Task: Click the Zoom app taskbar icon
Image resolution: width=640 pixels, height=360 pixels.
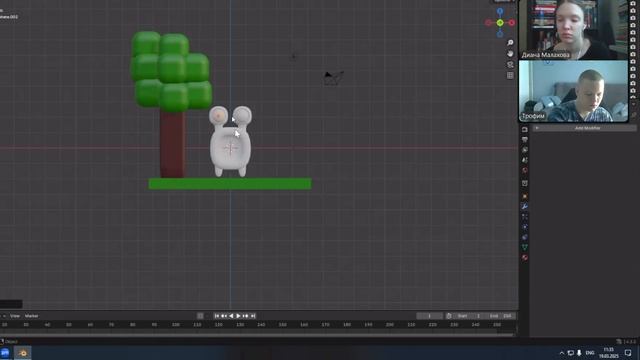Action: (5, 353)
